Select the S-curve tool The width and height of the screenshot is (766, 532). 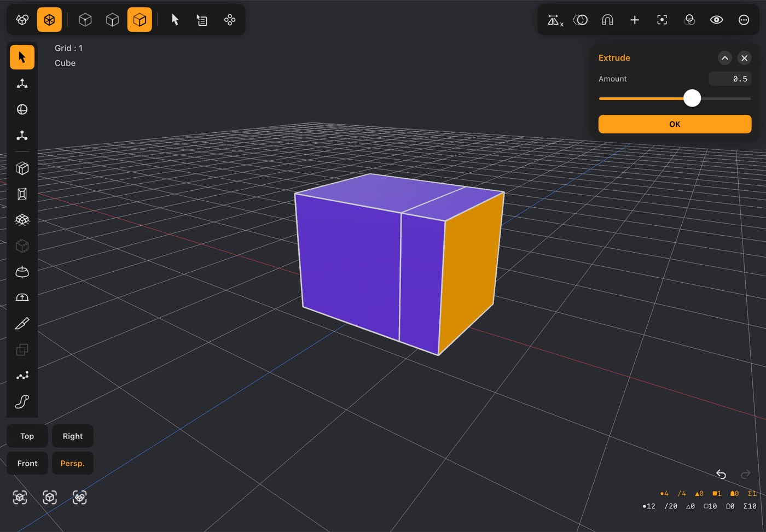tap(22, 402)
